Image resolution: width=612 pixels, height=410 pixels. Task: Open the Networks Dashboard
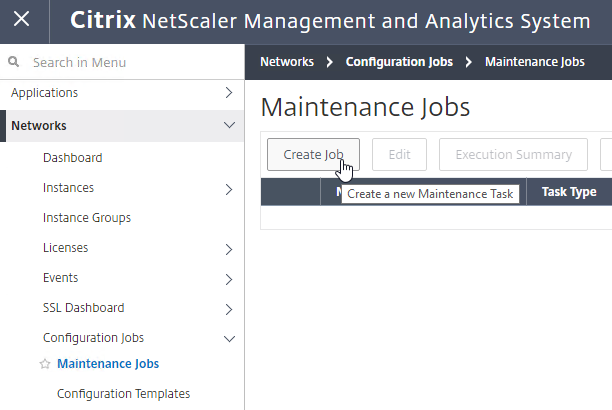[73, 158]
